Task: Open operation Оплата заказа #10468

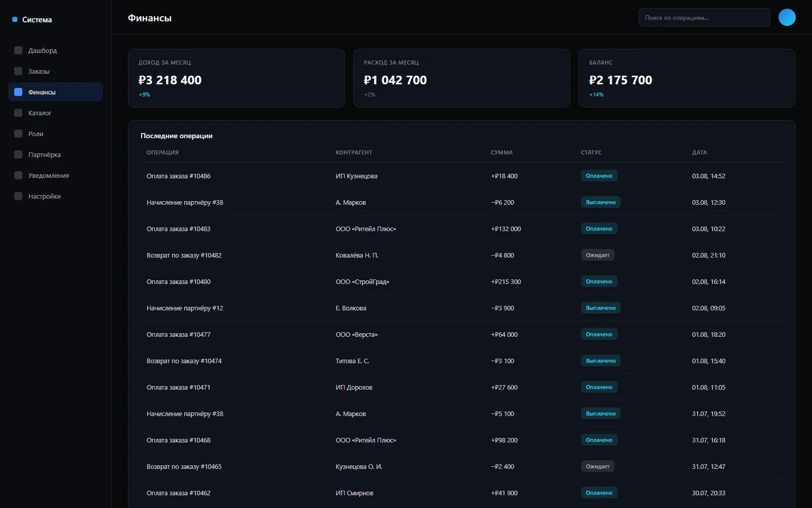Action: click(x=179, y=440)
